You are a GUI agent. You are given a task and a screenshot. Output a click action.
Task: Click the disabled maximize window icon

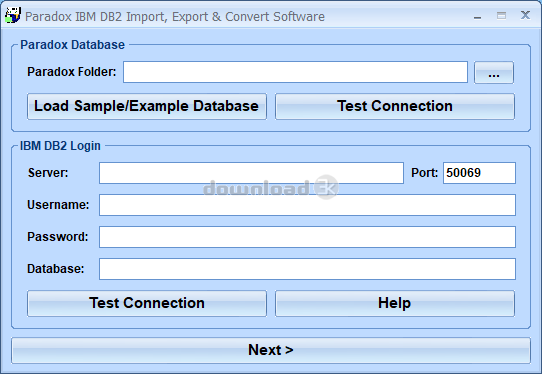(502, 16)
